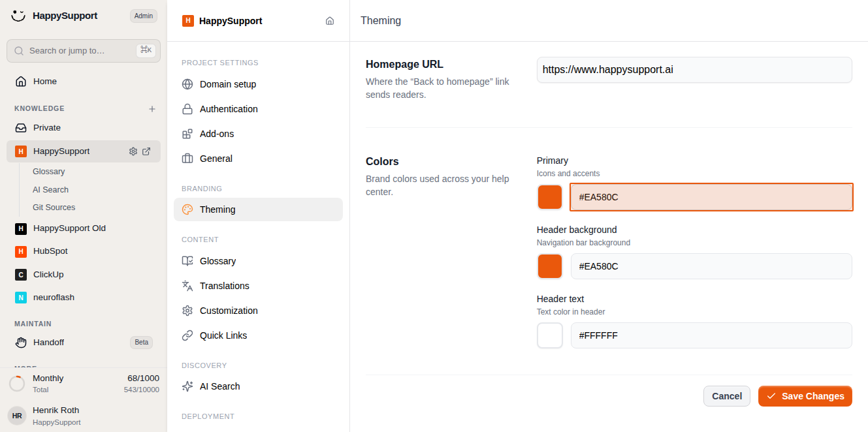The width and height of the screenshot is (868, 432).
Task: Click the monthly usage ring indicator
Action: (x=17, y=384)
